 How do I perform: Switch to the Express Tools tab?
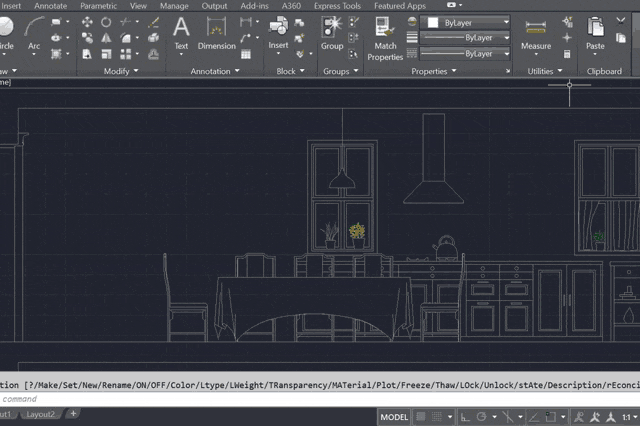337,6
